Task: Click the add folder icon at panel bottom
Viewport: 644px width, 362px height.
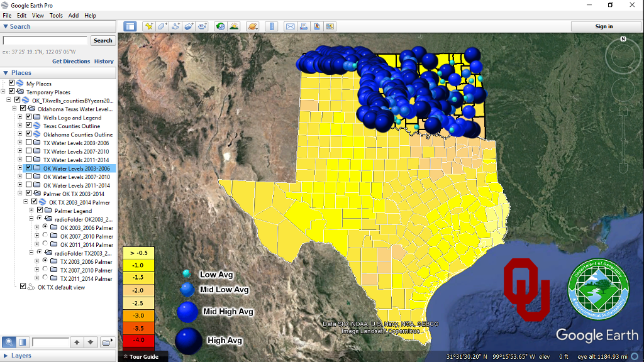Action: pos(107,342)
